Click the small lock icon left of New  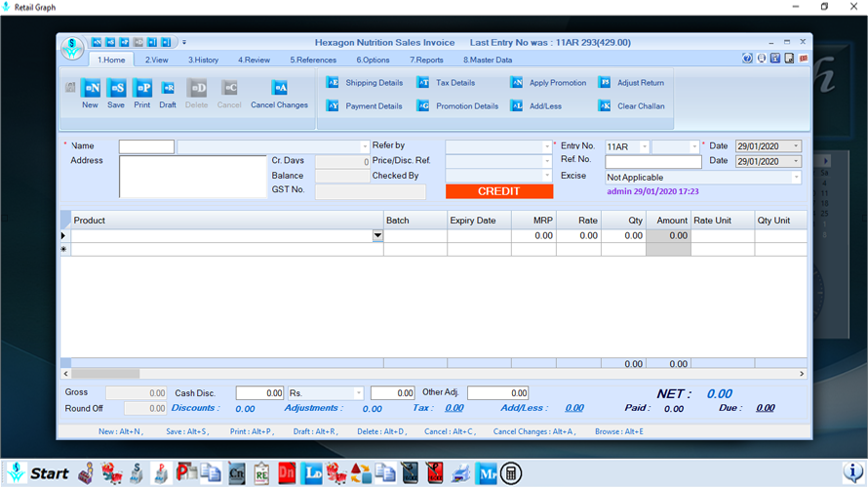(70, 87)
